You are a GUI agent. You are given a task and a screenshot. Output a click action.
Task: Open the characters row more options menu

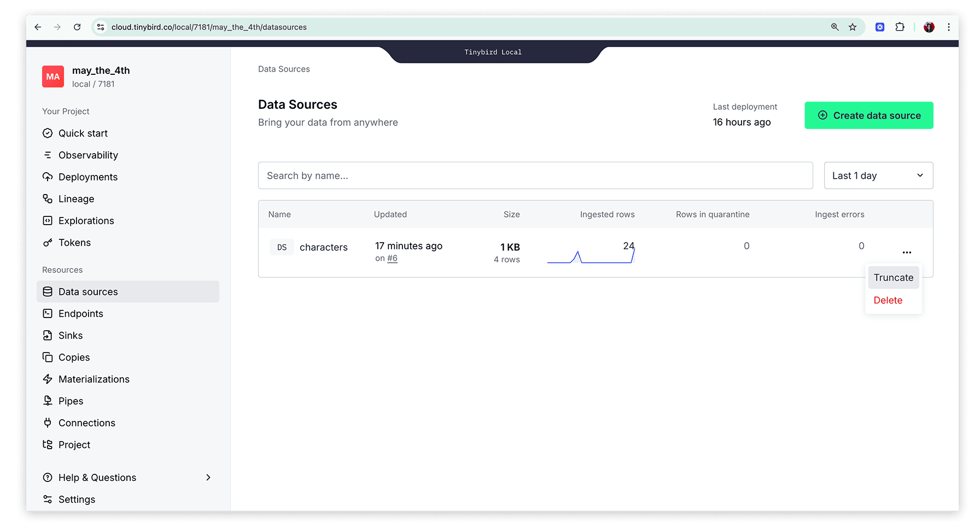pos(907,252)
